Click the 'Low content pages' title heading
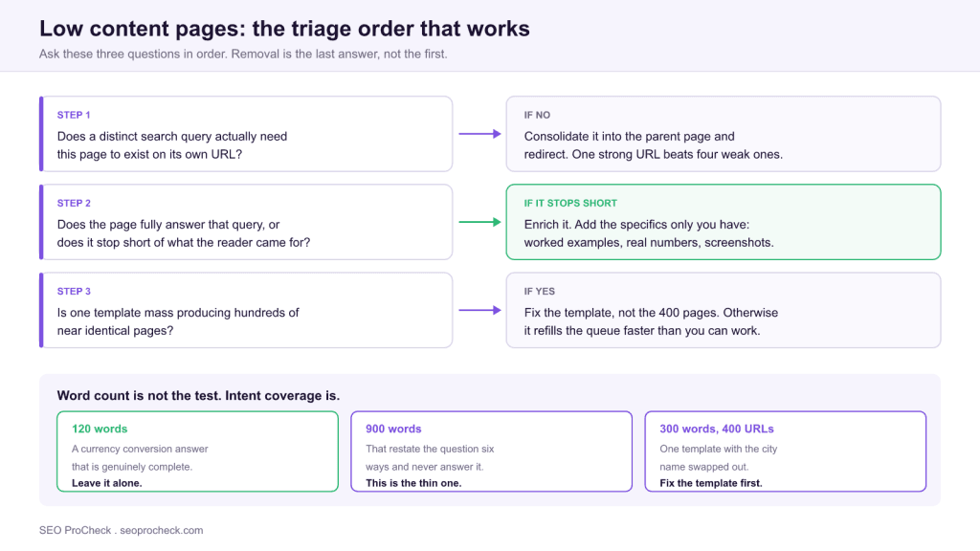This screenshot has width=980, height=551. (x=284, y=29)
